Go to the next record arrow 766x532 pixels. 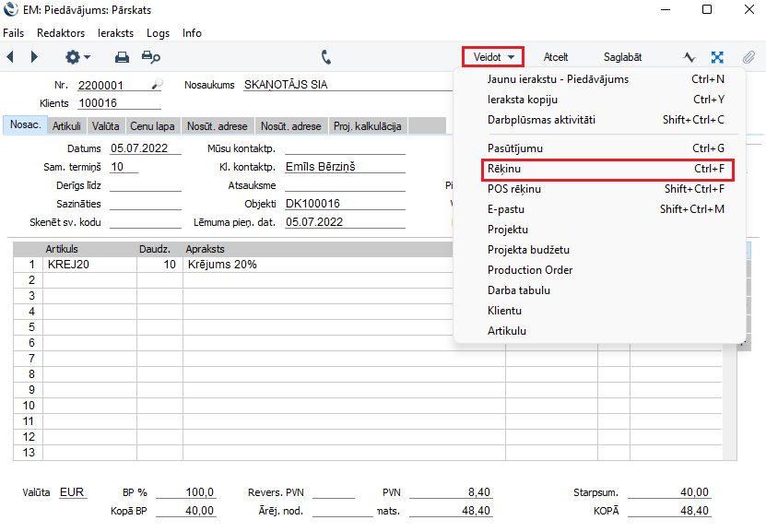34,57
